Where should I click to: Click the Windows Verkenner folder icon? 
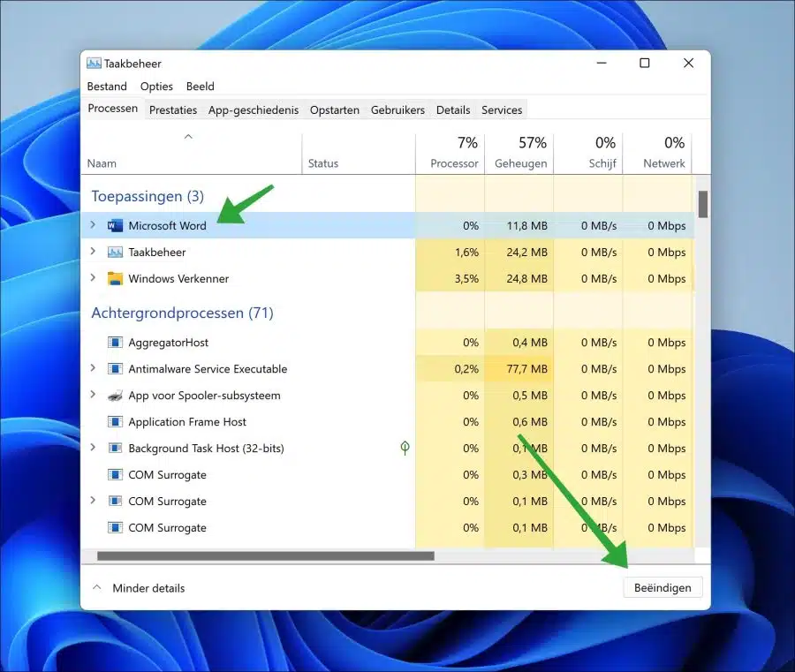(115, 278)
